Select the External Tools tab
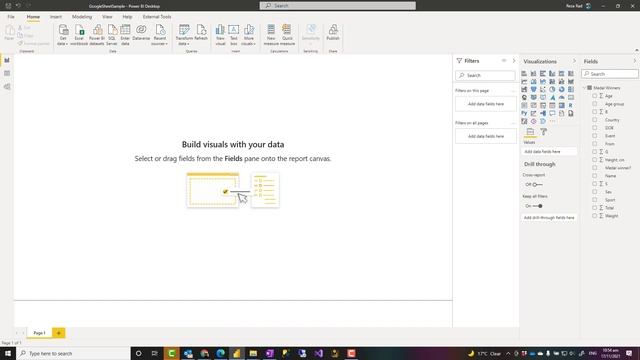The width and height of the screenshot is (640, 360). point(157,17)
